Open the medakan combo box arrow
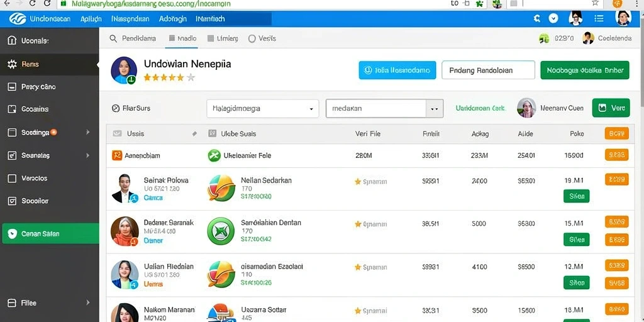The width and height of the screenshot is (644, 322). [435, 109]
